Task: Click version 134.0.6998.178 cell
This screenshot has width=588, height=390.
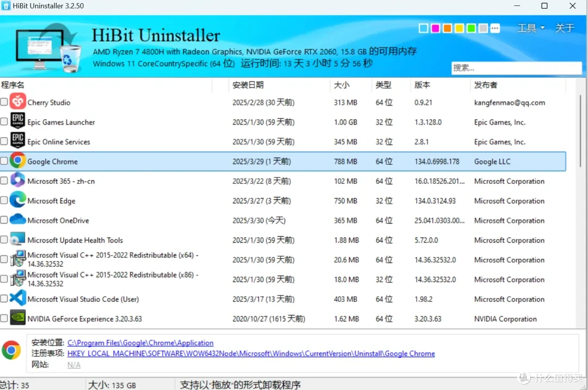Action: (437, 162)
